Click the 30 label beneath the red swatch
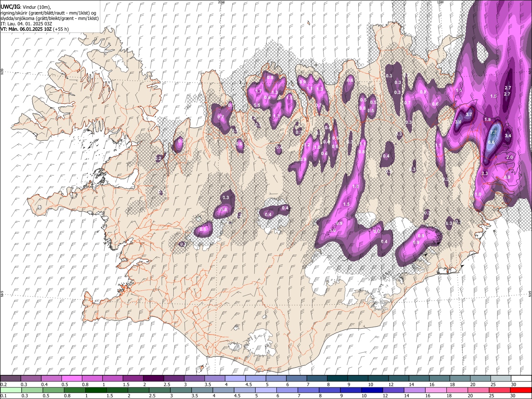The image size is (532, 399). (x=513, y=395)
